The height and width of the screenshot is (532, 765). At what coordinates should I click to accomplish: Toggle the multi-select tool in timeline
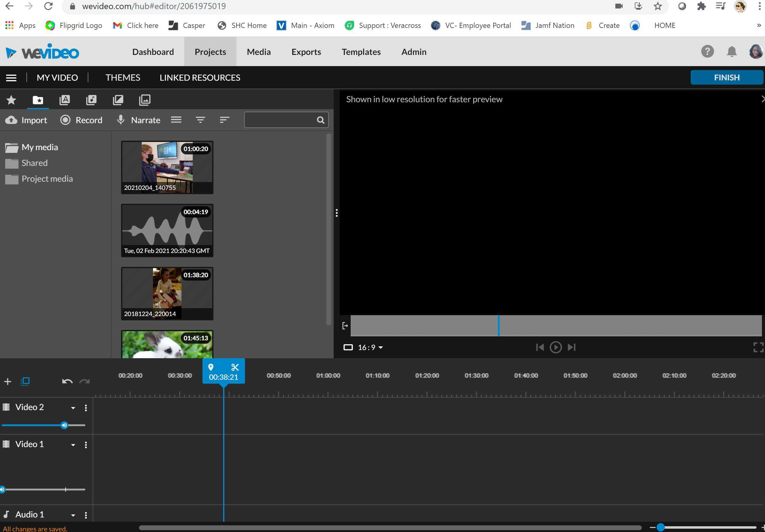[x=25, y=382]
